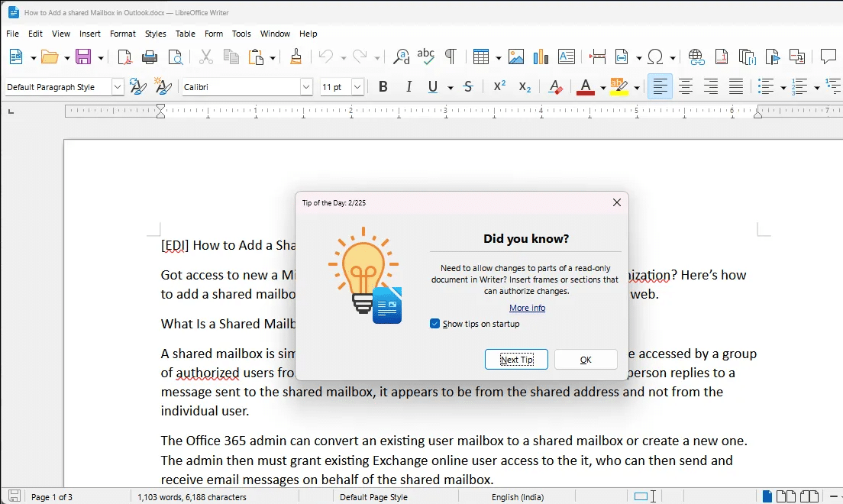Click the Next Tip button
Screen dimensions: 843x504
(516, 359)
